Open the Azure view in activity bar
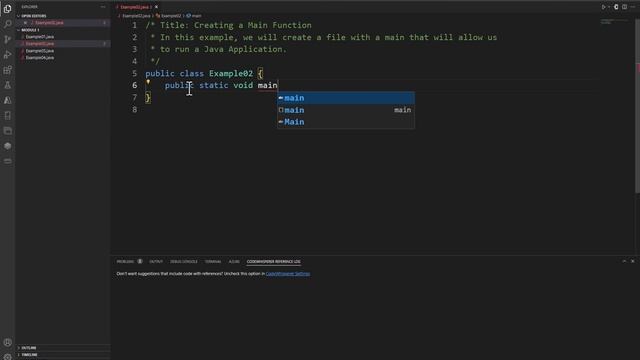 pyautogui.click(x=7, y=100)
